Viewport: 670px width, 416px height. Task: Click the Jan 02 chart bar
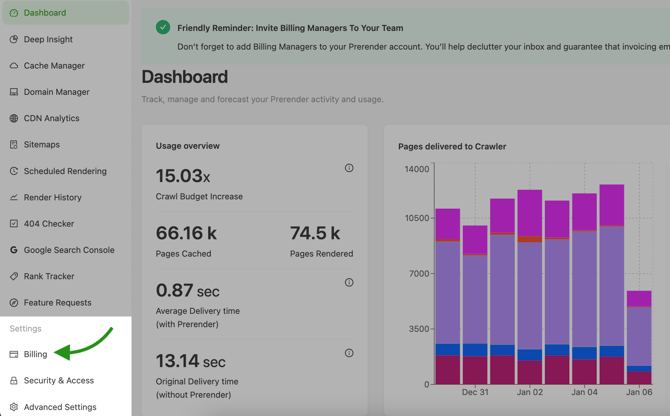tap(530, 287)
